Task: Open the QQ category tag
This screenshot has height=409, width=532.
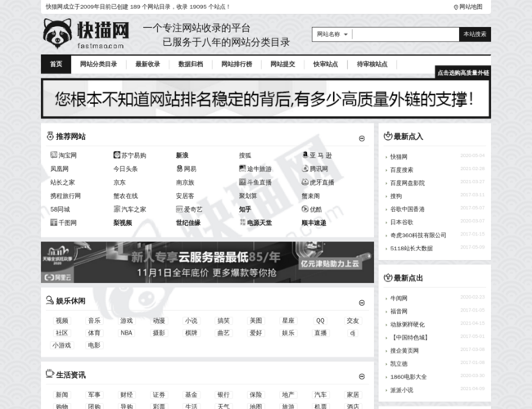Action: coord(320,321)
